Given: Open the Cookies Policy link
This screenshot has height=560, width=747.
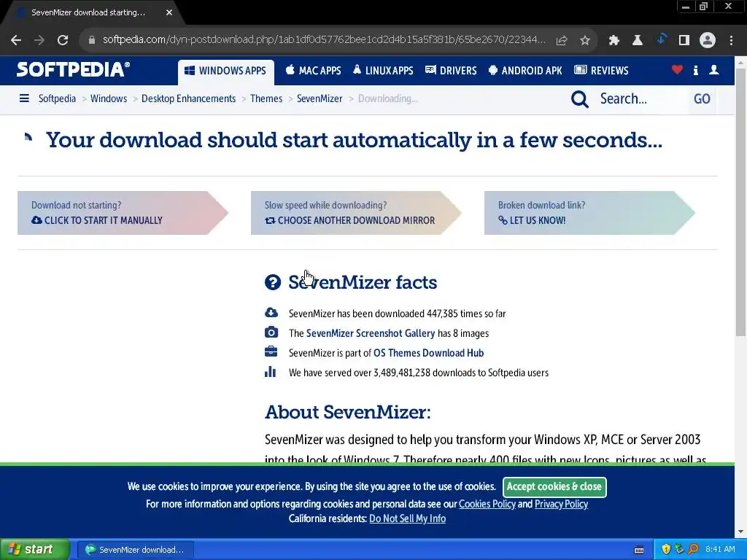Looking at the screenshot, I should point(487,505).
